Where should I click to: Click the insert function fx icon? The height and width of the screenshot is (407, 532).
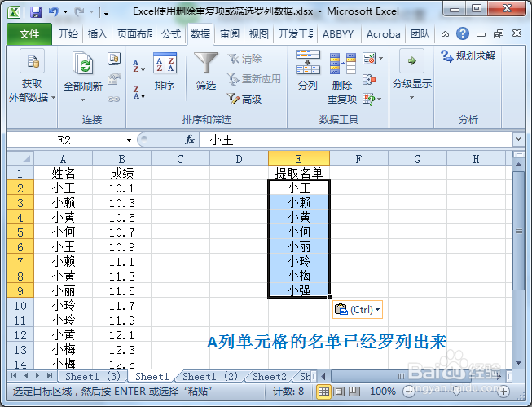pos(189,139)
